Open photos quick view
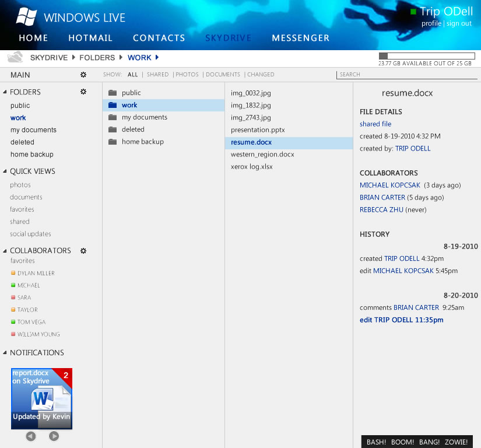481x448 pixels. coord(20,185)
